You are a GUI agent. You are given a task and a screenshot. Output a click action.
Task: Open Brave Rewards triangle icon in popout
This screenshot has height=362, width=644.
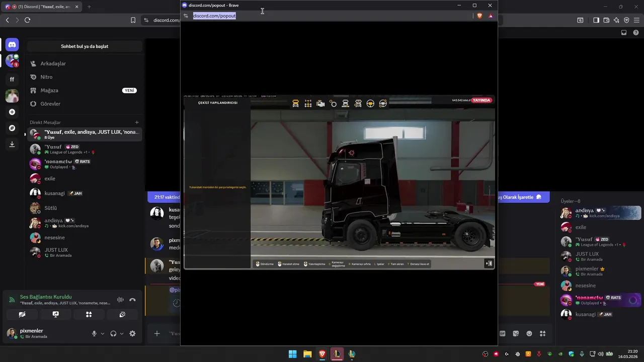[491, 16]
